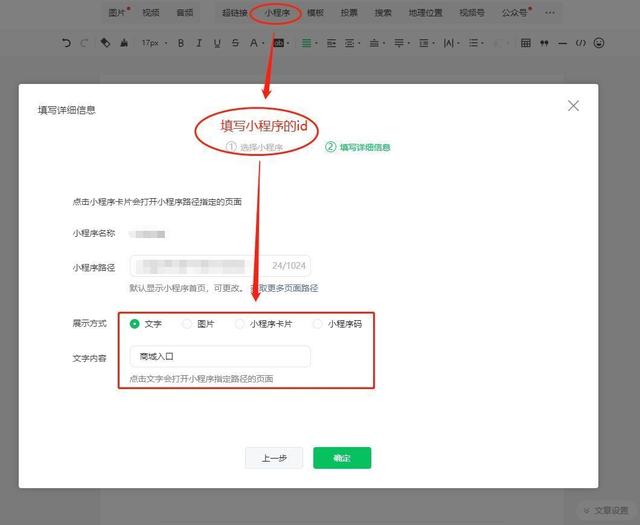Toggle italic formatting (I)
The width and height of the screenshot is (640, 525).
tap(199, 43)
